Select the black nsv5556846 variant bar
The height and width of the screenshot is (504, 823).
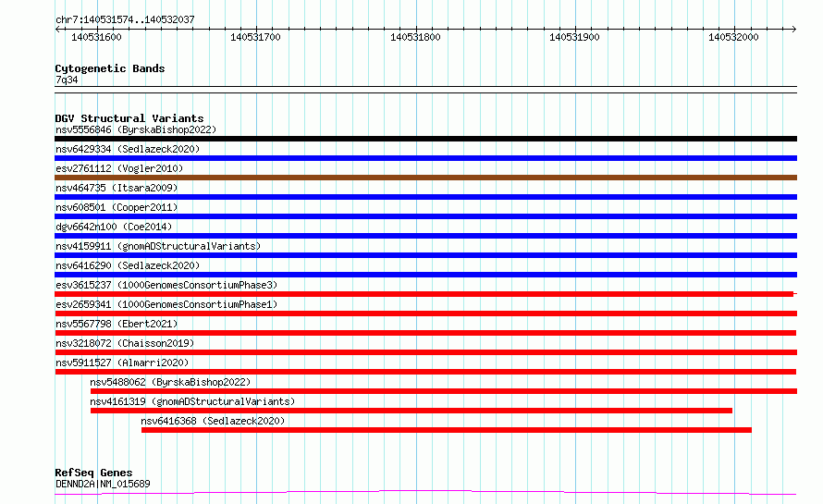coord(425,139)
